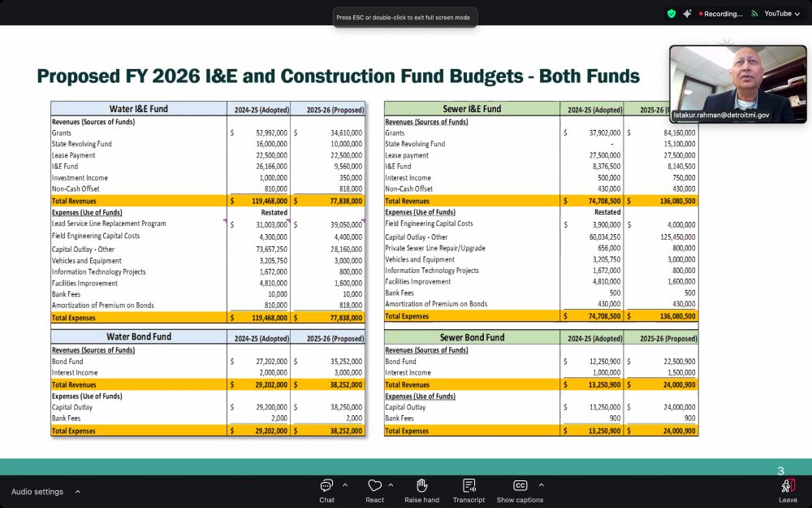Click the 'Sewer Bond Fund' table header
812x508 pixels.
(x=472, y=337)
